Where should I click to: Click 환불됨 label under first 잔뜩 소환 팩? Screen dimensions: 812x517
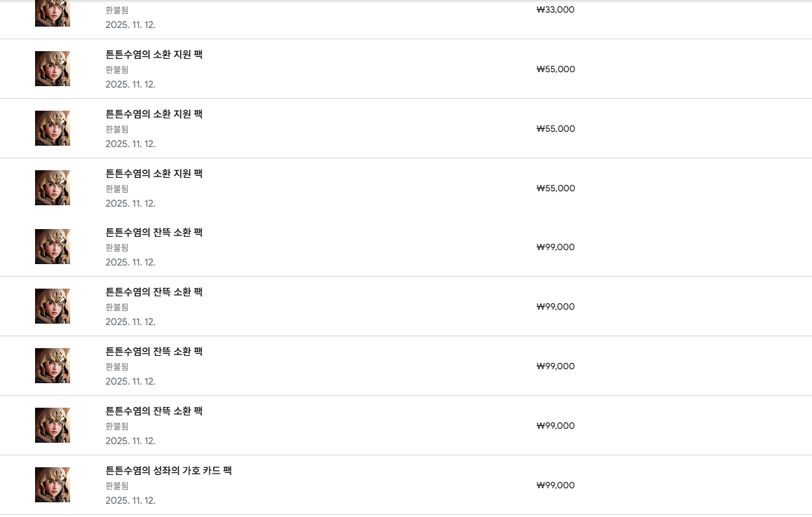click(x=117, y=247)
